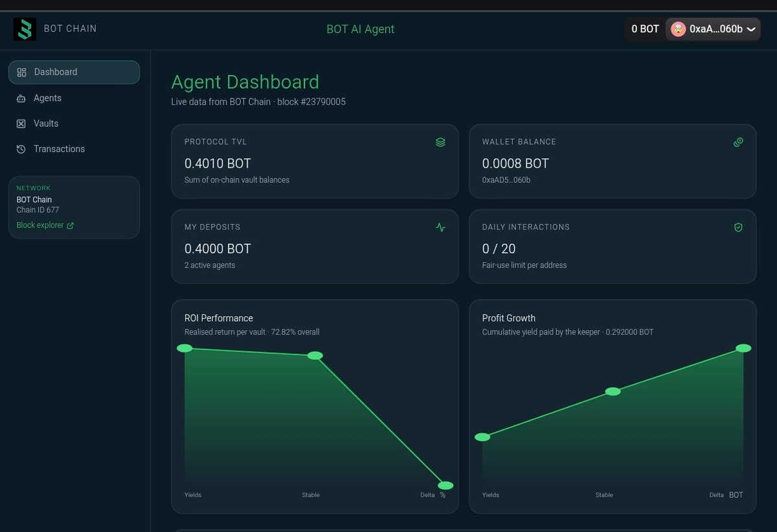
Task: Click the ROI Performance chart title
Action: click(x=219, y=318)
